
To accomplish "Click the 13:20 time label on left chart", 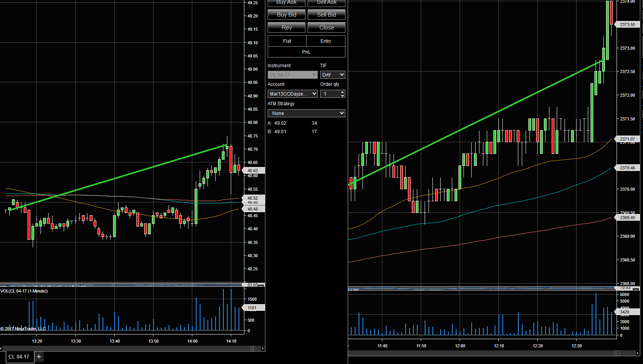I will pos(37,341).
